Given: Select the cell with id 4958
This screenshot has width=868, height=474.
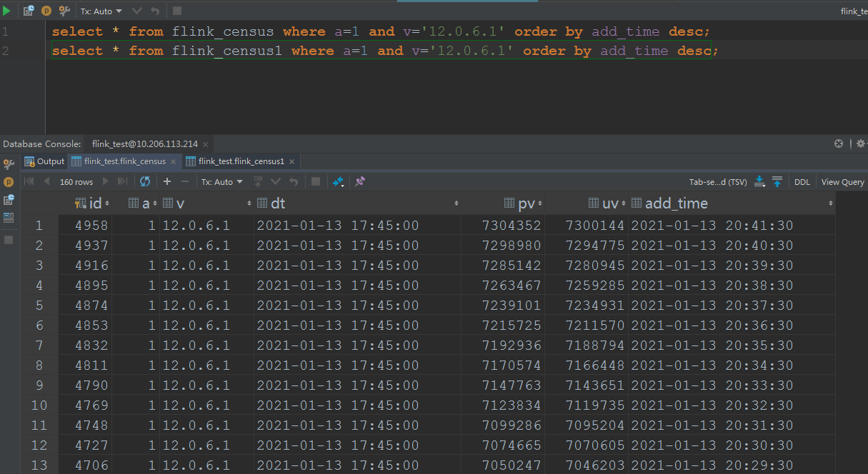Looking at the screenshot, I should (91, 226).
